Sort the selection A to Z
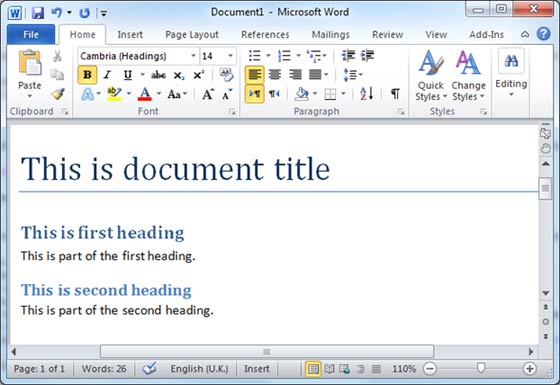Image resolution: width=560 pixels, height=385 pixels. pos(367,94)
